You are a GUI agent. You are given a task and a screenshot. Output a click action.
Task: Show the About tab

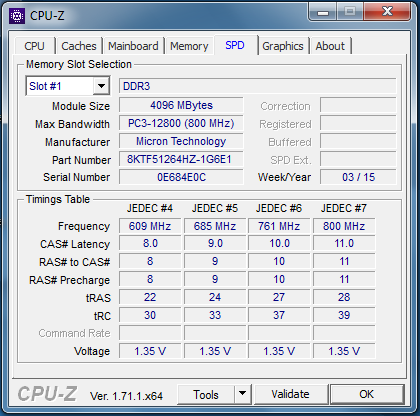click(330, 46)
